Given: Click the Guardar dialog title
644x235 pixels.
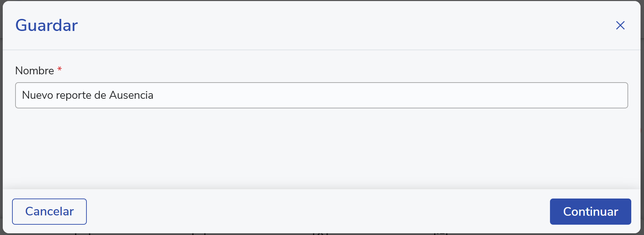Looking at the screenshot, I should click(x=47, y=25).
